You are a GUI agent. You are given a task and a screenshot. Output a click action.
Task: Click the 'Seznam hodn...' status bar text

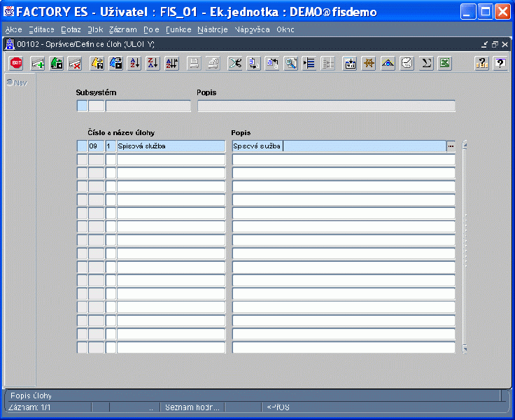click(192, 407)
